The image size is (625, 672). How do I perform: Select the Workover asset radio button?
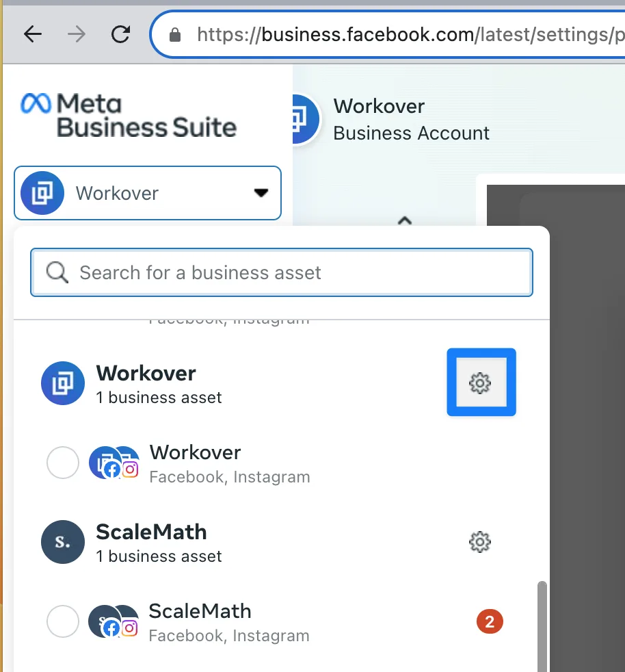[62, 463]
